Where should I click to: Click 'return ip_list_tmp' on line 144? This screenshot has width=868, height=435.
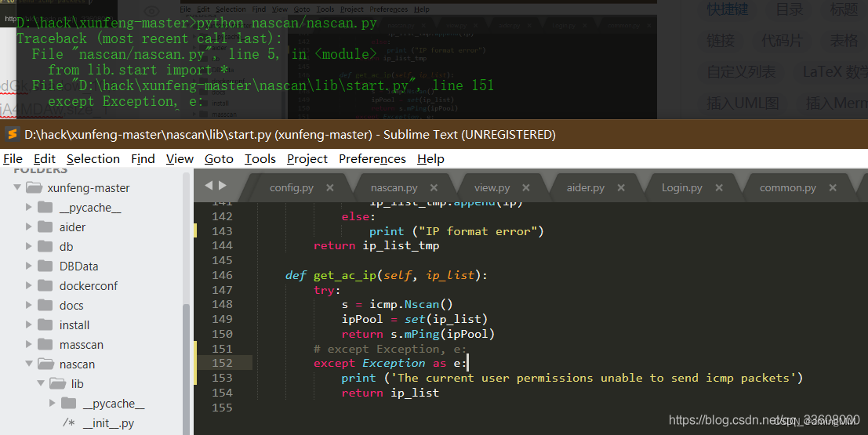[376, 246]
